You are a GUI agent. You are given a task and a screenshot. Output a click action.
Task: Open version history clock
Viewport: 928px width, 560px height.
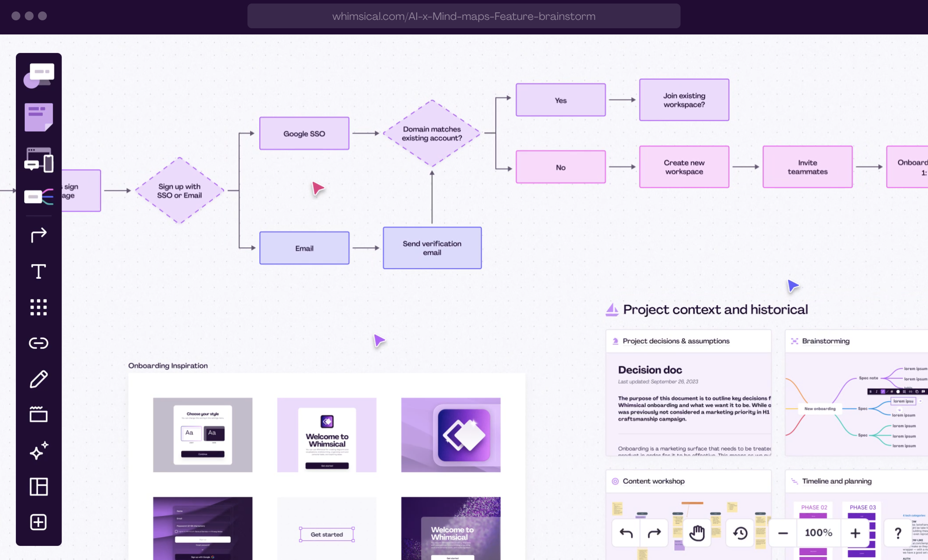tap(740, 533)
